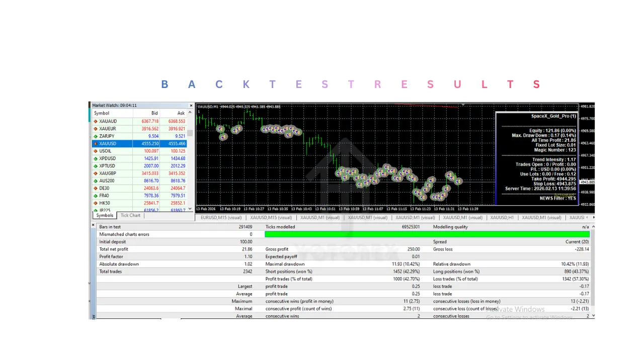Screen dimensions: 644x362
Task: Click the Magic Number : 123 line
Action: [554, 150]
